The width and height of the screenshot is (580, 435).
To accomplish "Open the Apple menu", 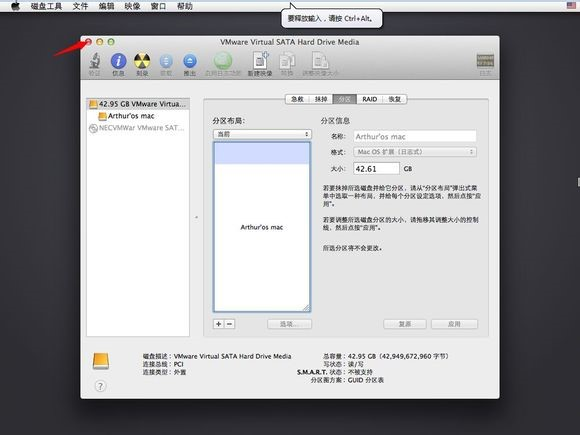I will pyautogui.click(x=15, y=6).
